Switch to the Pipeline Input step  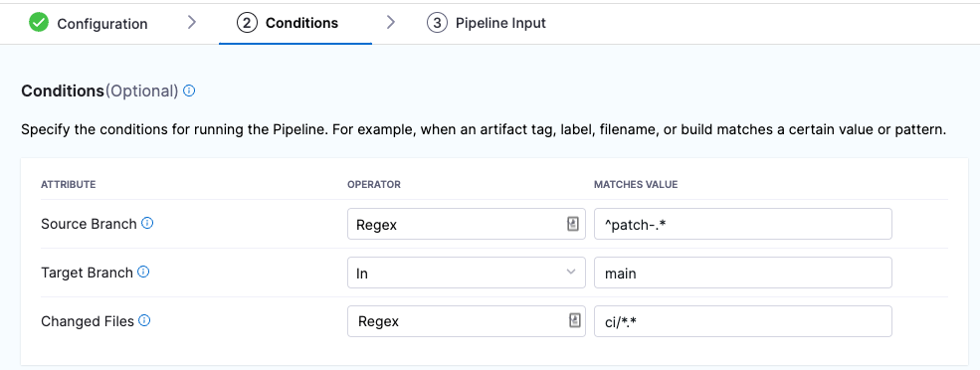pyautogui.click(x=500, y=23)
